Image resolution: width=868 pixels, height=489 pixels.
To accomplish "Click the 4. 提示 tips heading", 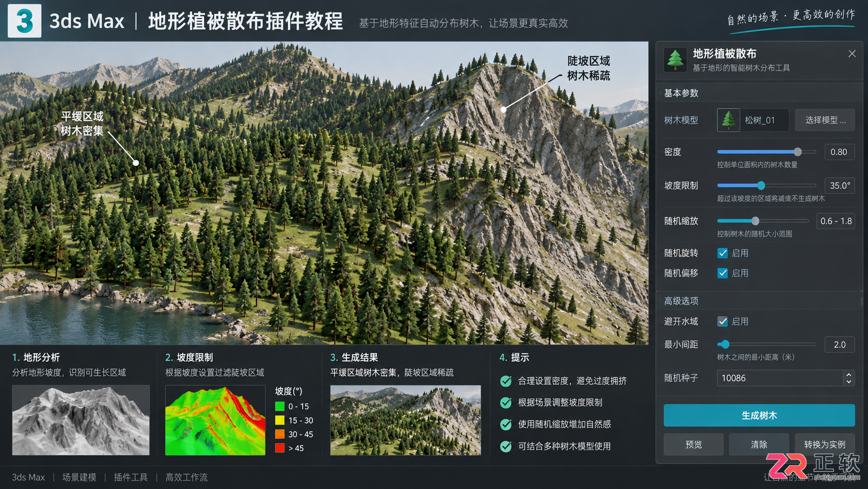I will coord(514,358).
